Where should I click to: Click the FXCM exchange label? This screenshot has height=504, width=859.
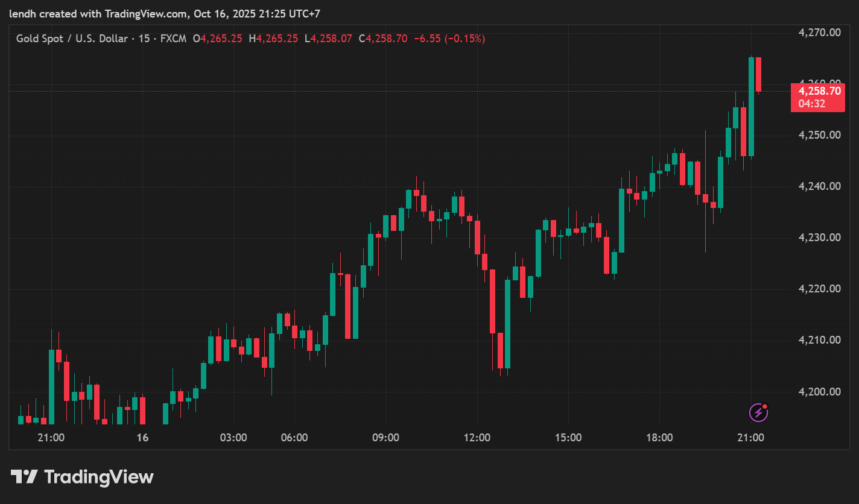pyautogui.click(x=173, y=39)
